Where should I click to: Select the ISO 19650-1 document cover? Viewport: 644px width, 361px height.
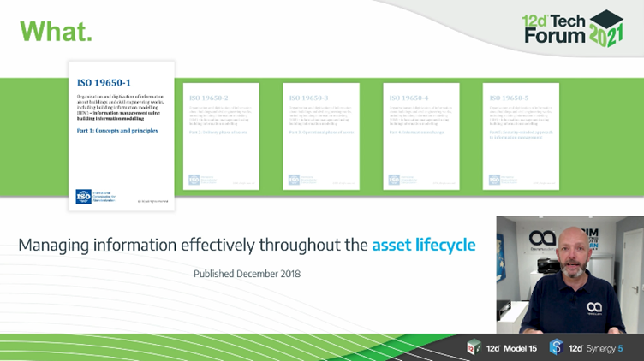(x=121, y=135)
